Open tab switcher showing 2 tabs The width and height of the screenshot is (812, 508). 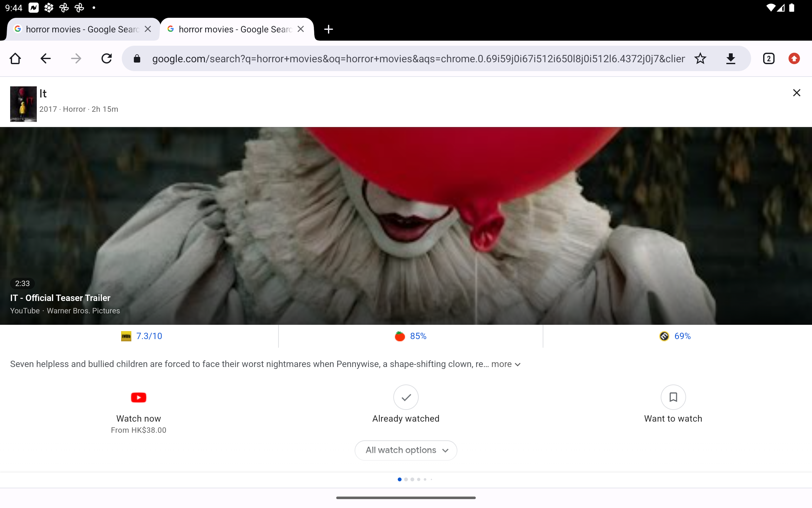(769, 58)
